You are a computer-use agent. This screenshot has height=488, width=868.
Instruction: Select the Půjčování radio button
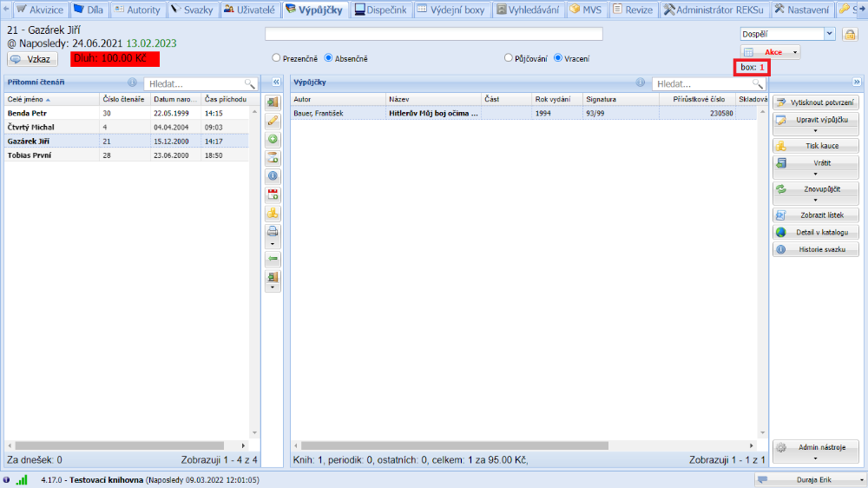pyautogui.click(x=509, y=58)
